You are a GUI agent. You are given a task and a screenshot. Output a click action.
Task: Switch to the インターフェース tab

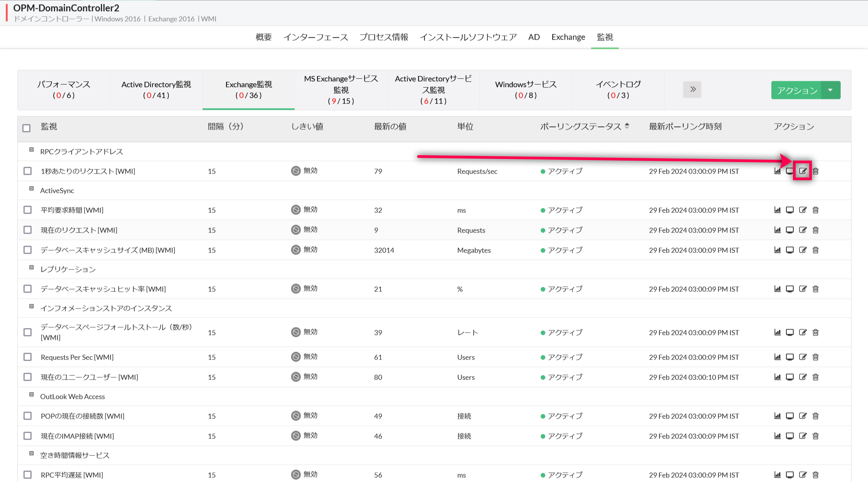[315, 37]
